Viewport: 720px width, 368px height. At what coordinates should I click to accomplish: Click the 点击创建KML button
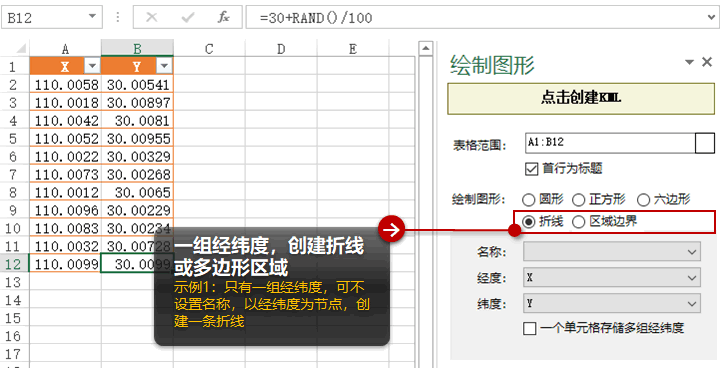click(581, 98)
